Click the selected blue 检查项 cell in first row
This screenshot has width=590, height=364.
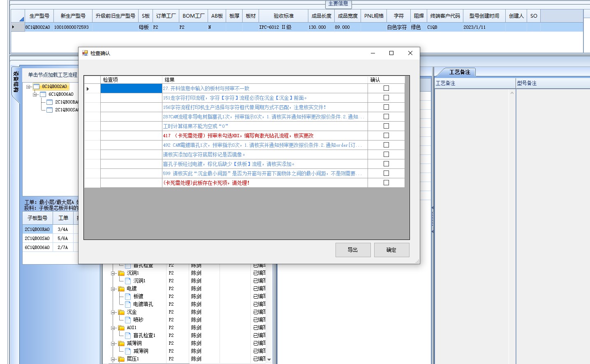[x=132, y=88]
